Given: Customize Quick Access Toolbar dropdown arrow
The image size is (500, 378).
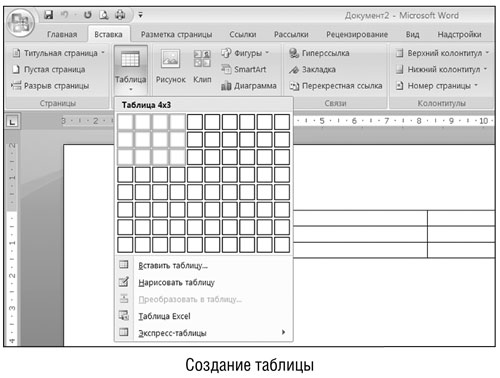Looking at the screenshot, I should [x=141, y=15].
